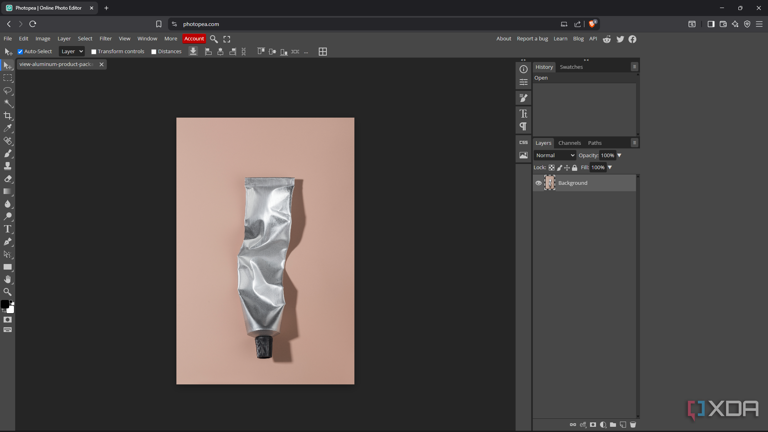Viewport: 768px width, 432px height.
Task: Open the Learn link
Action: [560, 39]
